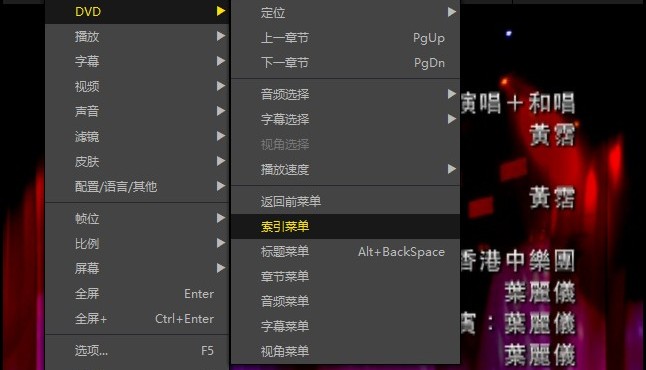Open the 索引菜单 DVD menu entry

345,226
